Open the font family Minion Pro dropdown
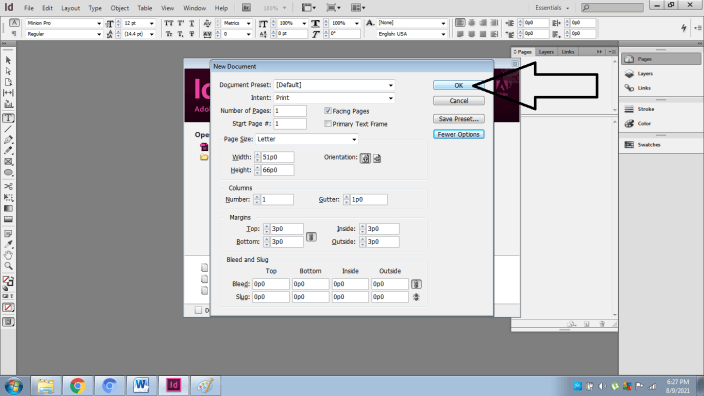The image size is (704, 396). click(x=99, y=23)
